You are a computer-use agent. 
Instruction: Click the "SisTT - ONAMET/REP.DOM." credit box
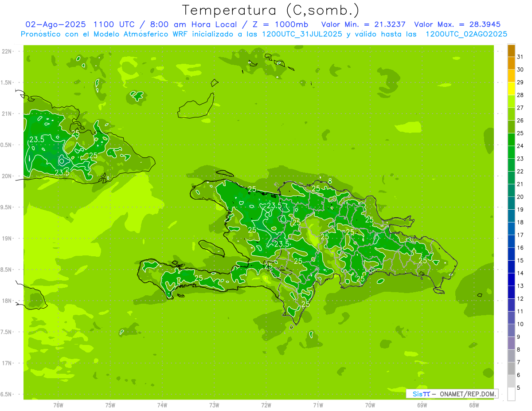(452, 394)
